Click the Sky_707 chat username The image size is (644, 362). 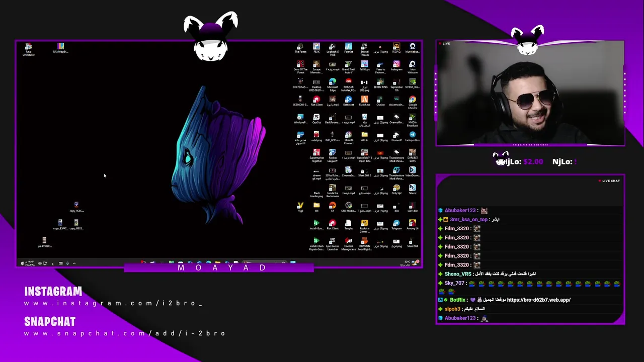click(x=454, y=283)
